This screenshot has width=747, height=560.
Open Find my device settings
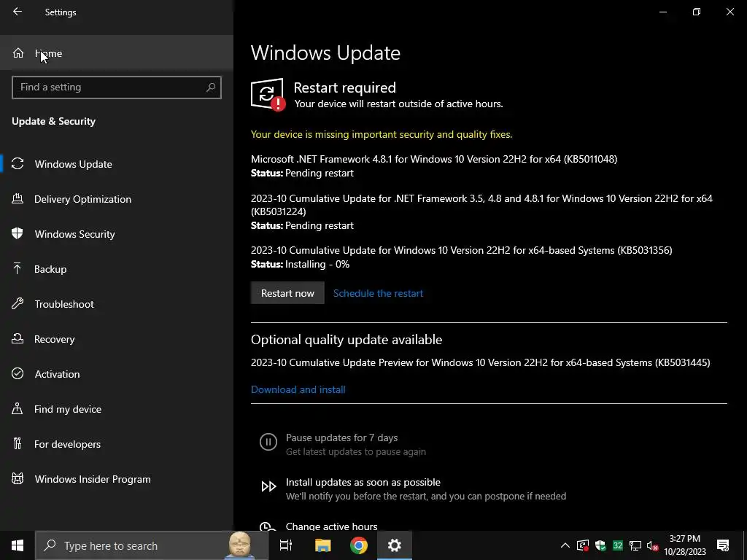(x=117, y=409)
